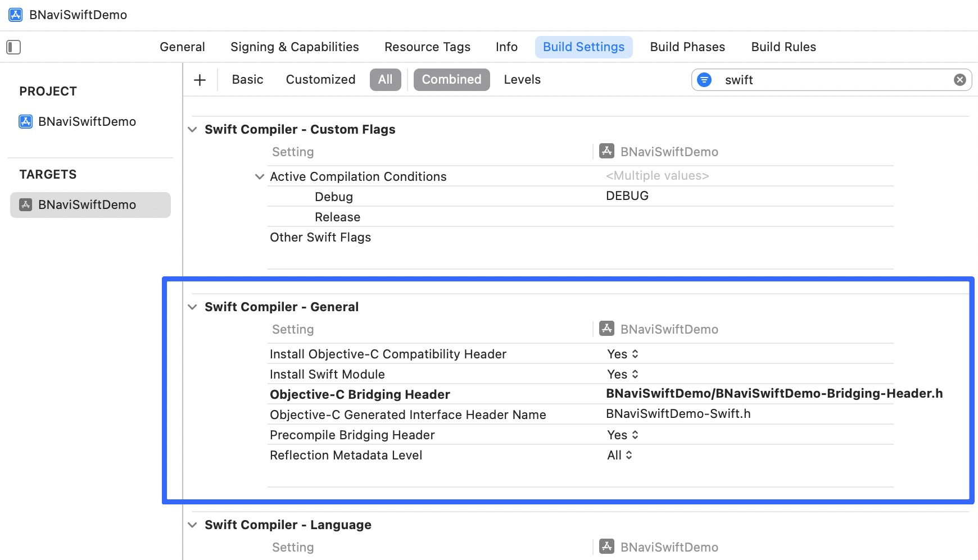Image resolution: width=978 pixels, height=560 pixels.
Task: Collapse Active Compilation Conditions row
Action: (x=259, y=177)
